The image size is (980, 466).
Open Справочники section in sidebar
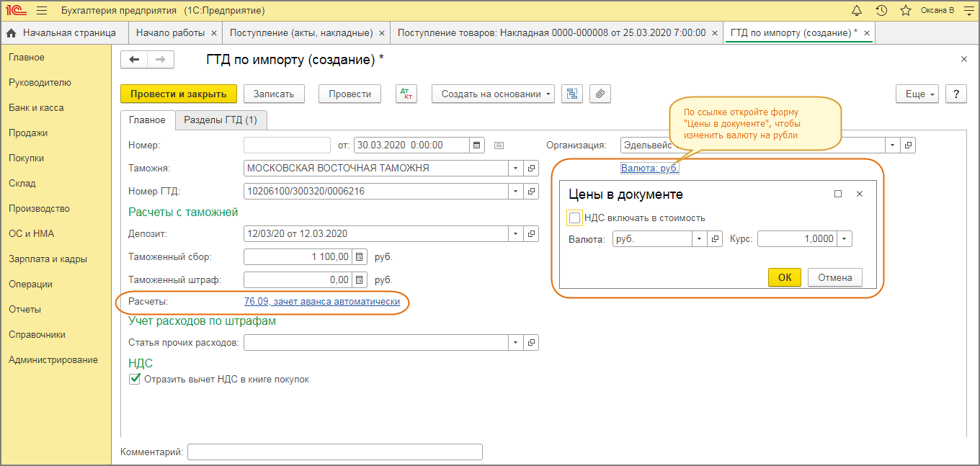37,334
